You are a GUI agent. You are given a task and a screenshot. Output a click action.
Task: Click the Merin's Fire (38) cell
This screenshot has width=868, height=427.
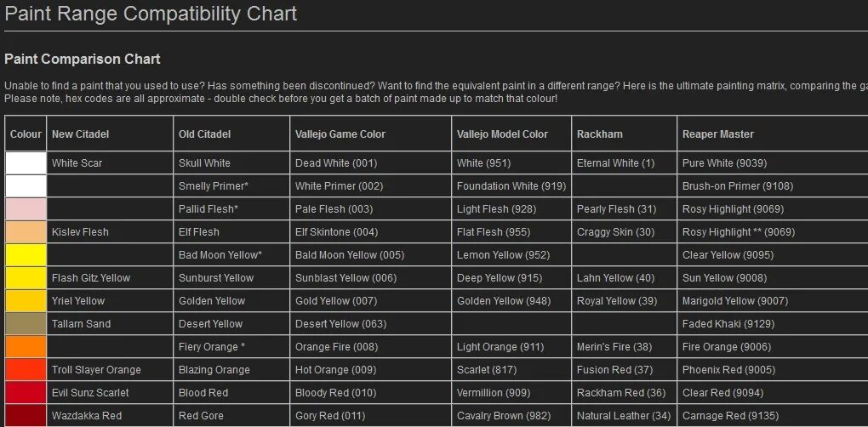pyautogui.click(x=624, y=347)
